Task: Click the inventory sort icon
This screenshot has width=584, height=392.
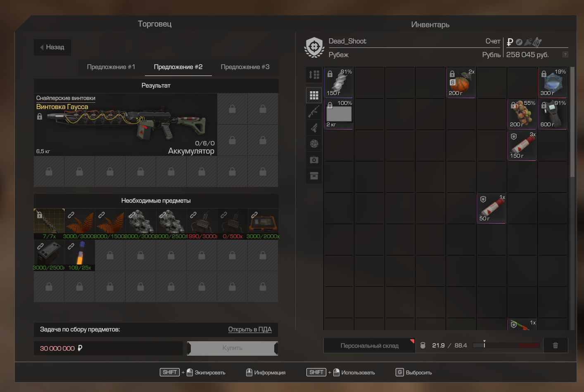Action: pyautogui.click(x=314, y=75)
